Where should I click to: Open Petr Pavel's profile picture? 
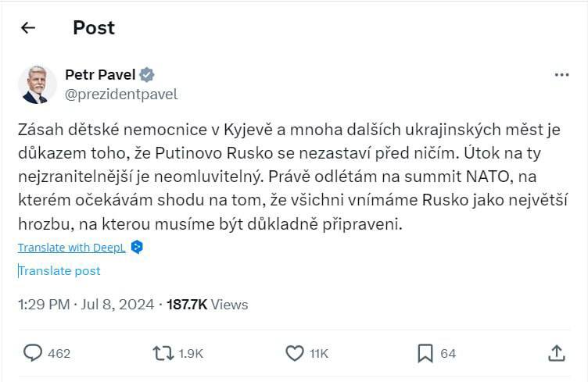click(x=38, y=84)
